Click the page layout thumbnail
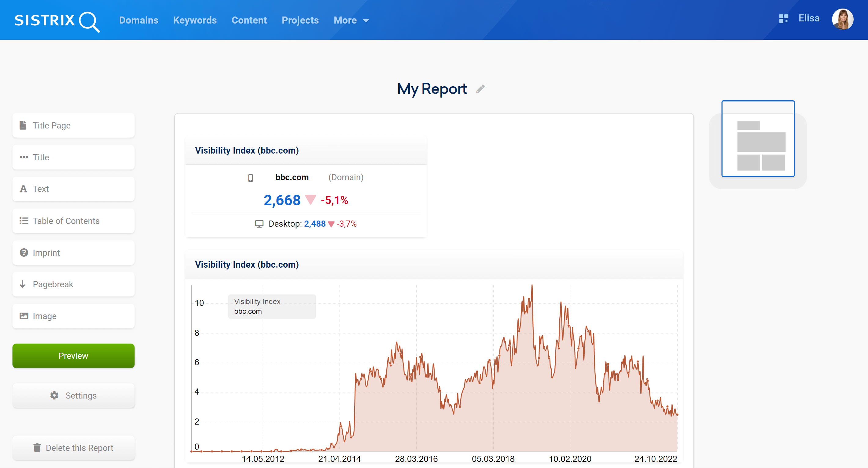This screenshot has height=468, width=868. (758, 139)
